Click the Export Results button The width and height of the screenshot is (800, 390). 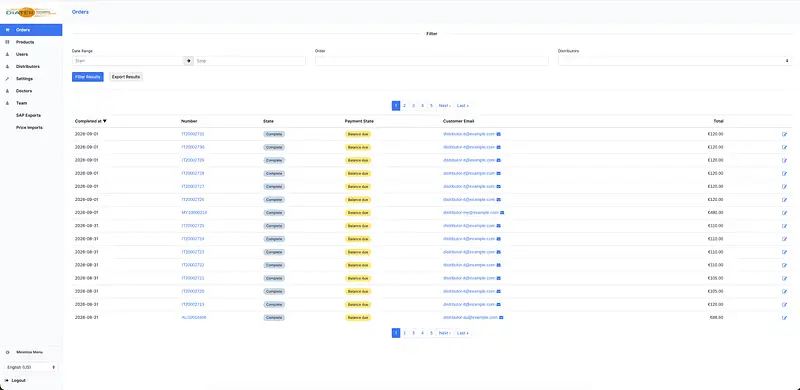(x=126, y=77)
